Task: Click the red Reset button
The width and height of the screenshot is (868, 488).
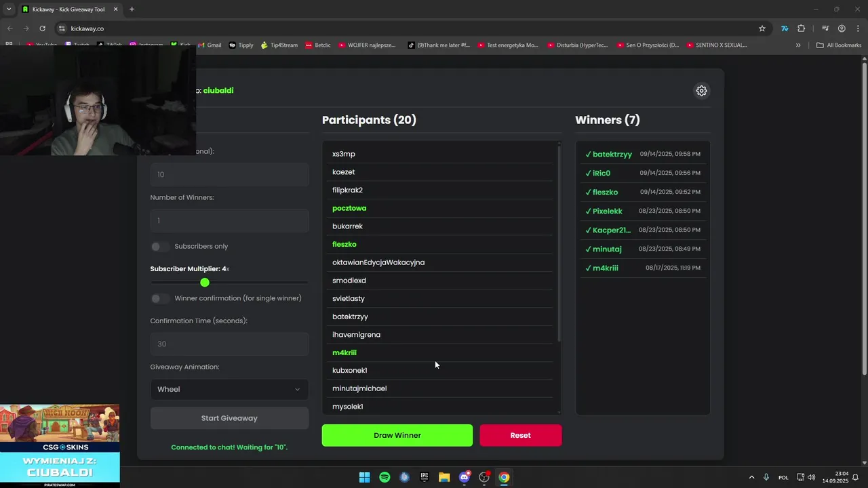Action: pos(521,435)
